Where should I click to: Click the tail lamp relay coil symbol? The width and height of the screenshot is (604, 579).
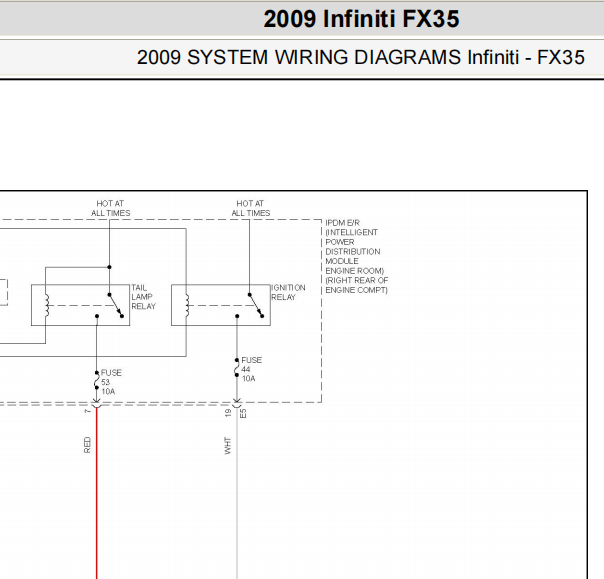[47, 305]
